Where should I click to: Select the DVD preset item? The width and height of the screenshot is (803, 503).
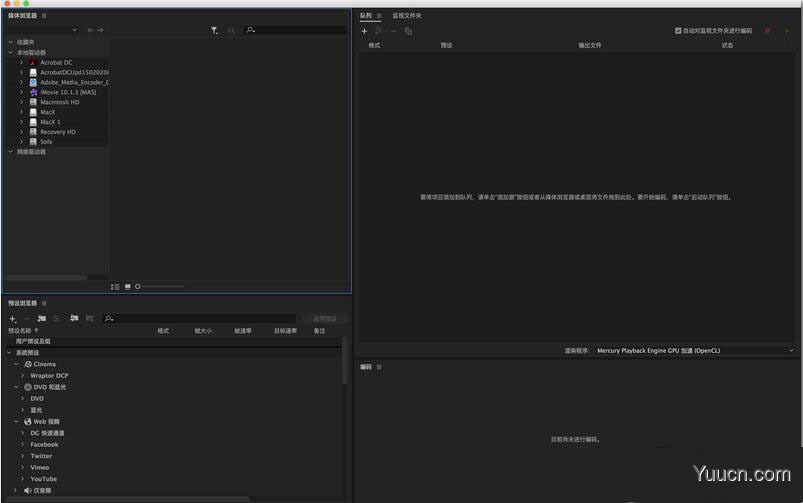coord(37,399)
